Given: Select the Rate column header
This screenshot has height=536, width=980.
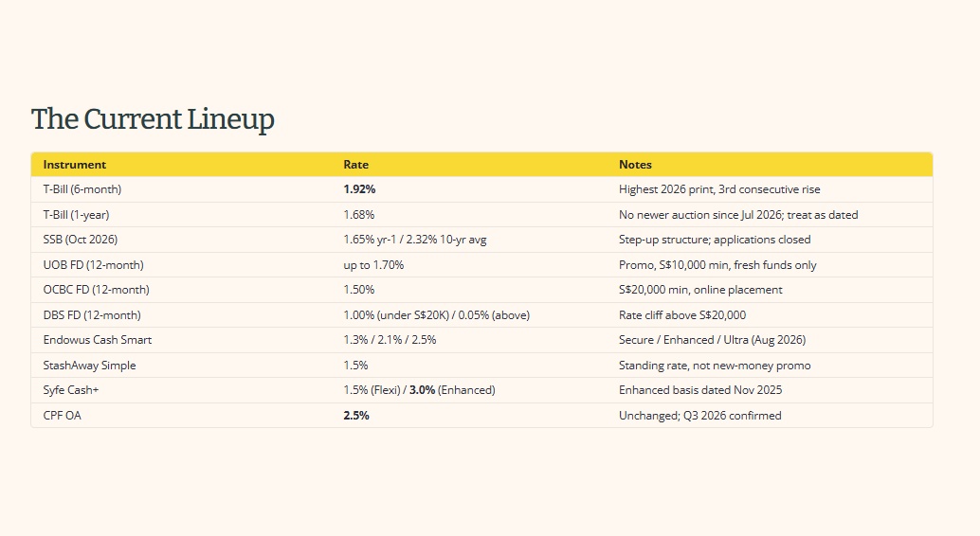Looking at the screenshot, I should pyautogui.click(x=355, y=165).
